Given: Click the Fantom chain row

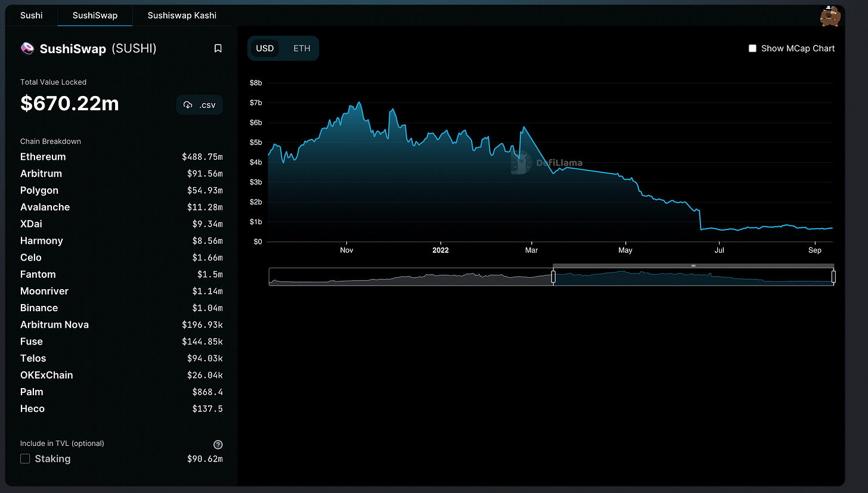Looking at the screenshot, I should click(x=122, y=274).
